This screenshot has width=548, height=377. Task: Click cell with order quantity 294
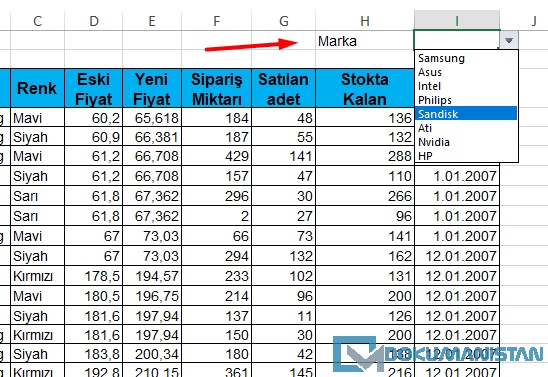point(217,256)
